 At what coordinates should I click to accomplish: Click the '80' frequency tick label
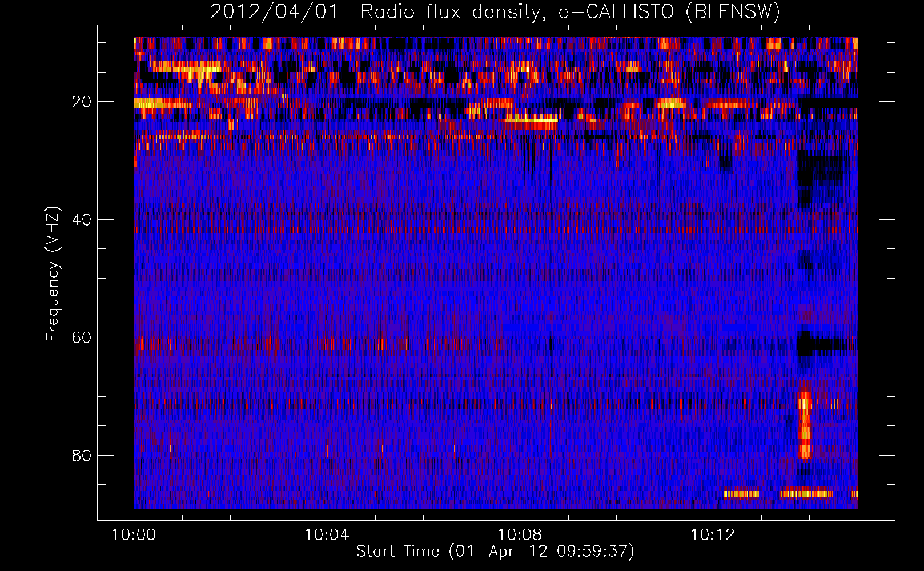tap(82, 456)
